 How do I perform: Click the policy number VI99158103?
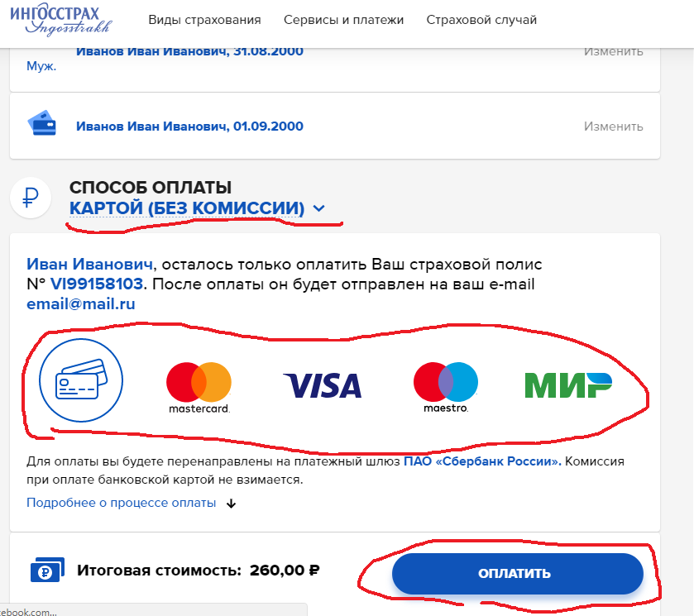coord(97,284)
